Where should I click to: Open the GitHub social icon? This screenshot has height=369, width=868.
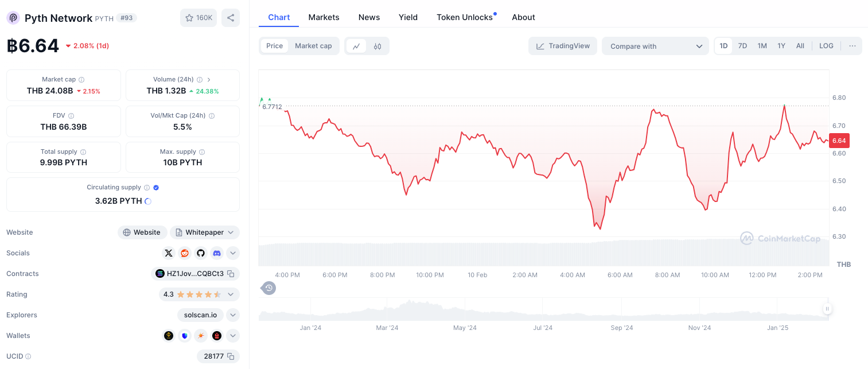click(x=201, y=253)
